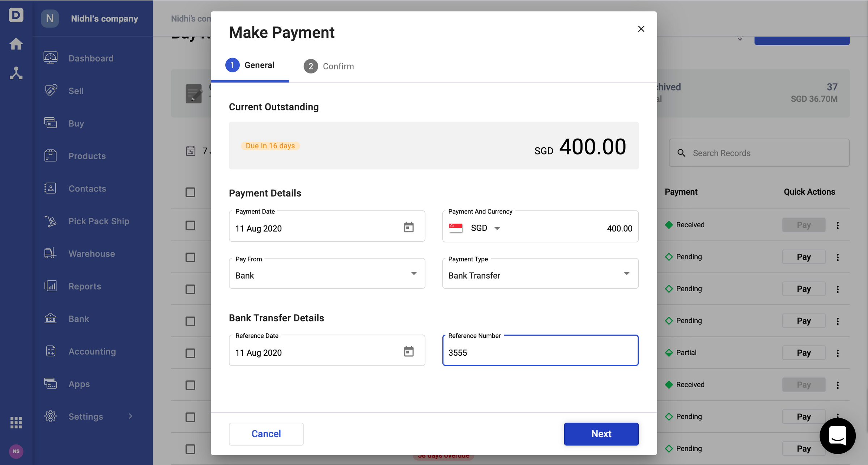868x465 pixels.
Task: Close the Make Payment dialog
Action: coord(641,29)
